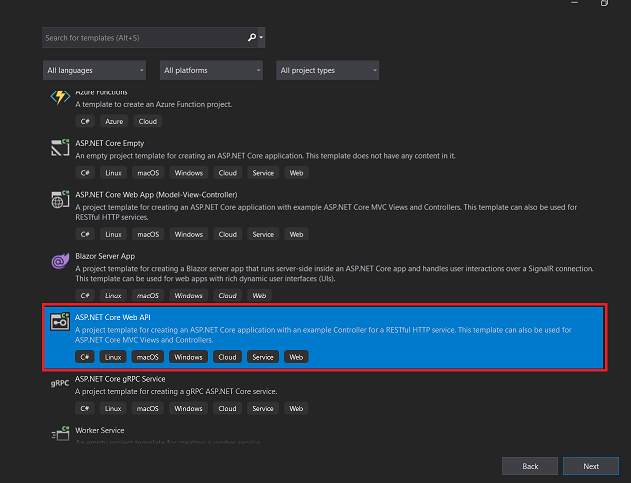
Task: Select the Worker Service icon
Action: (60, 433)
